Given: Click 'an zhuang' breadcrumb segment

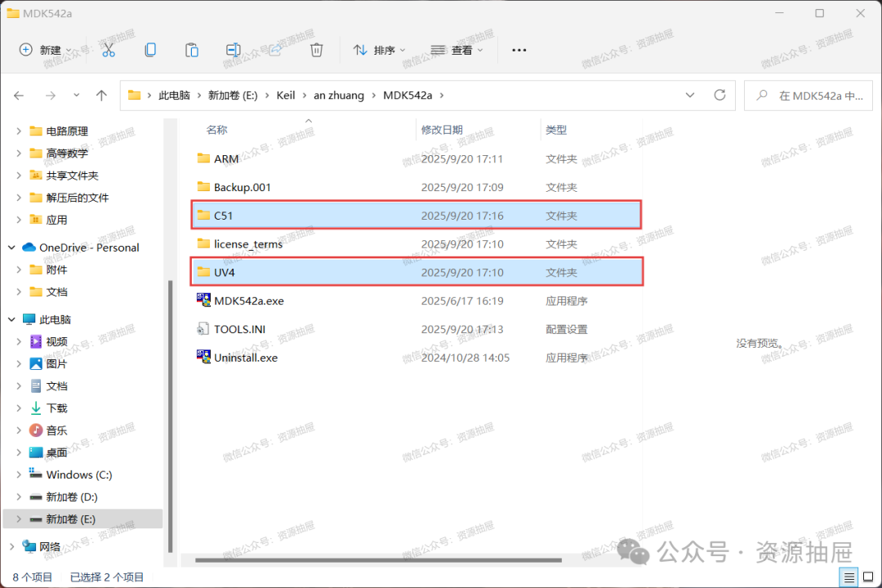Looking at the screenshot, I should coord(339,96).
